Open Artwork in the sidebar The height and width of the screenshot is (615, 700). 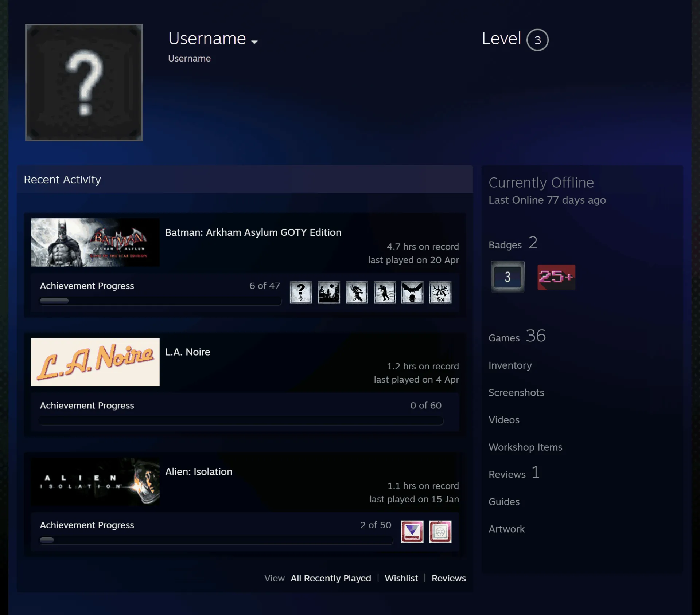(506, 529)
